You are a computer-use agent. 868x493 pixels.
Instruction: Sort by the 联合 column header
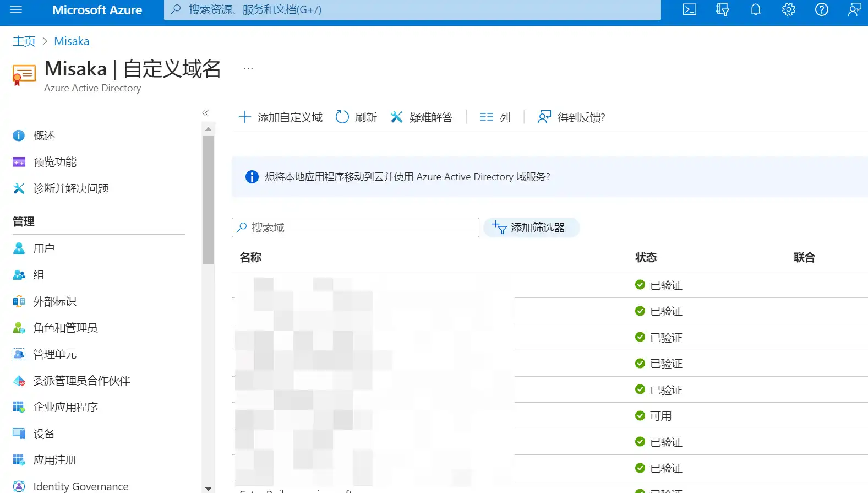point(804,257)
